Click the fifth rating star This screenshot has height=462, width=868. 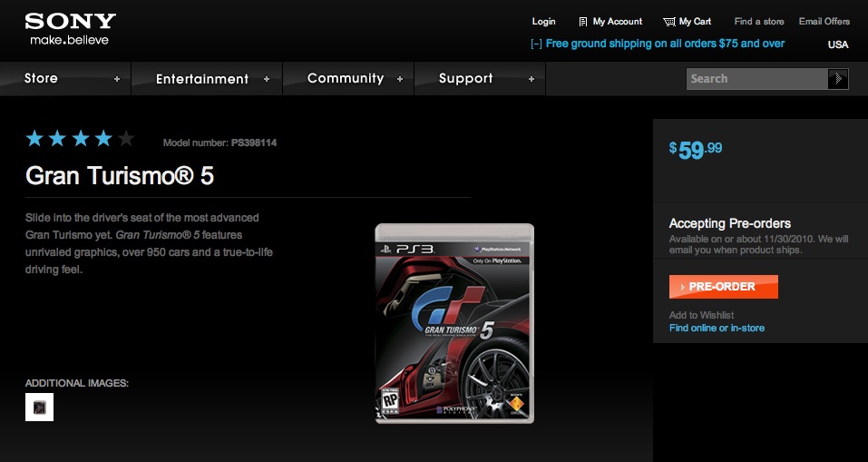point(126,139)
